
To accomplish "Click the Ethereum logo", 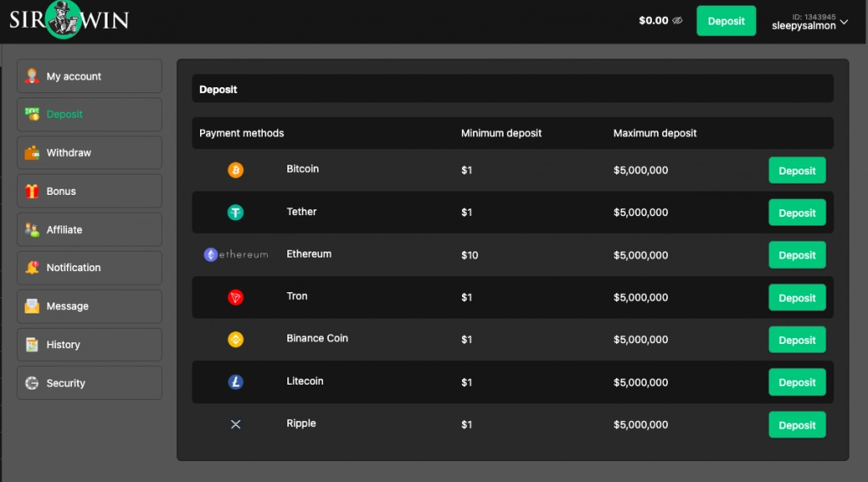I will tap(236, 254).
